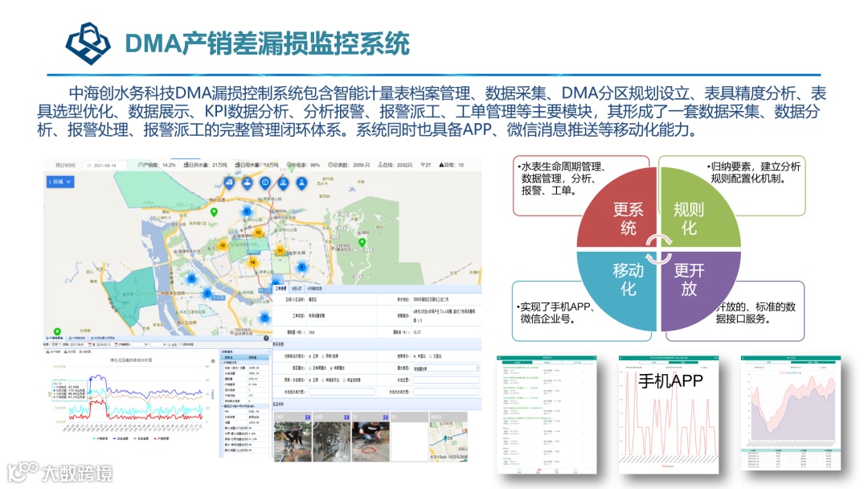
Task: Switch to 流程记录 tab
Action: (x=297, y=289)
